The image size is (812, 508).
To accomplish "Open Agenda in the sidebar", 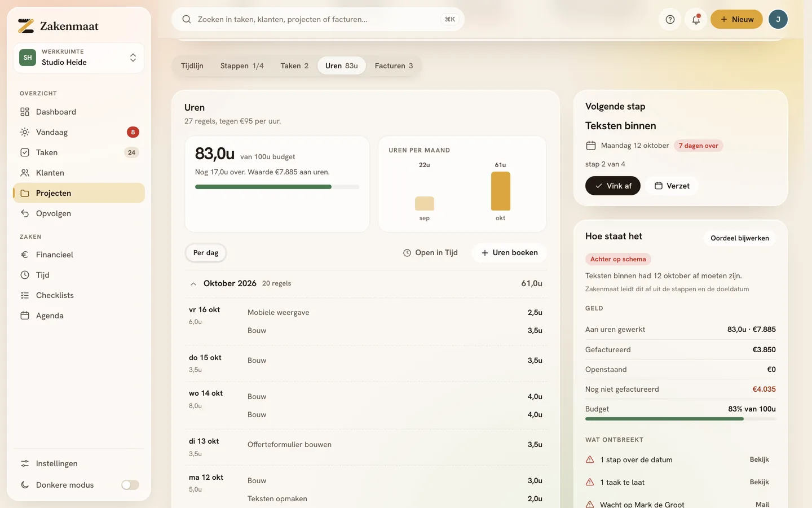I will coord(79,316).
